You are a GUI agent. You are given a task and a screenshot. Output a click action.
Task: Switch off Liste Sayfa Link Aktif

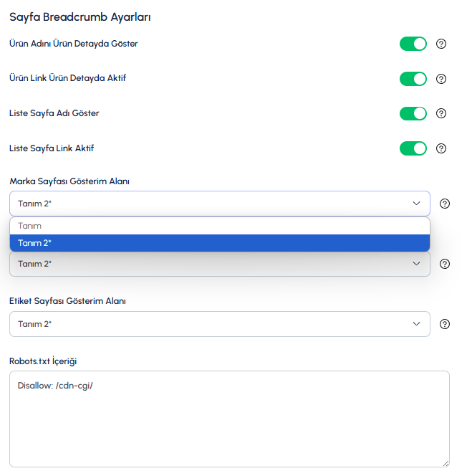point(413,148)
